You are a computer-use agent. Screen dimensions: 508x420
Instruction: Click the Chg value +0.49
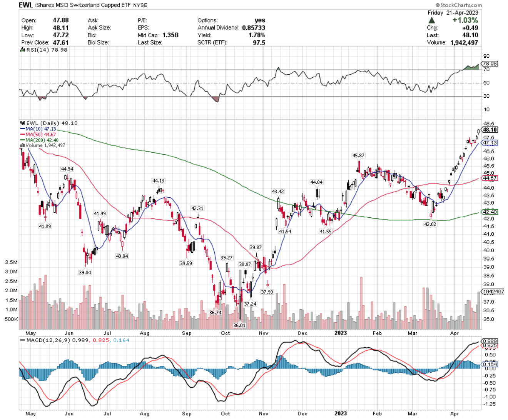(x=470, y=28)
